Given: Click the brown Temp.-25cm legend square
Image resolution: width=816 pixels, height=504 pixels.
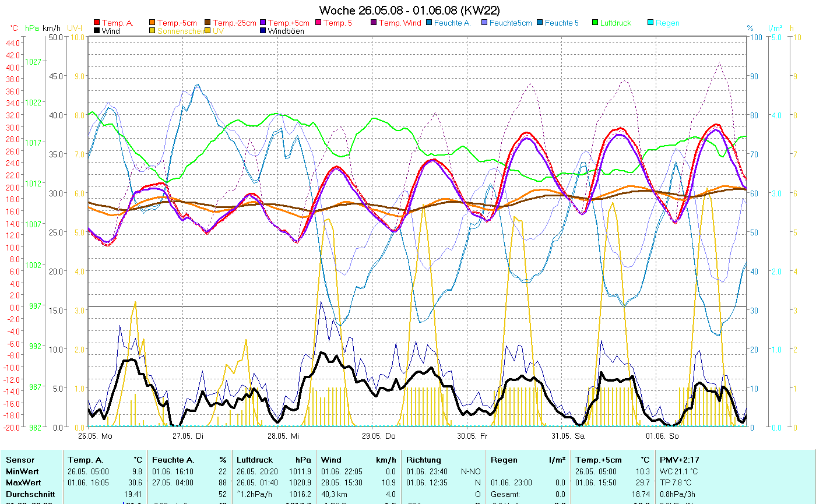Looking at the screenshot, I should pos(207,23).
